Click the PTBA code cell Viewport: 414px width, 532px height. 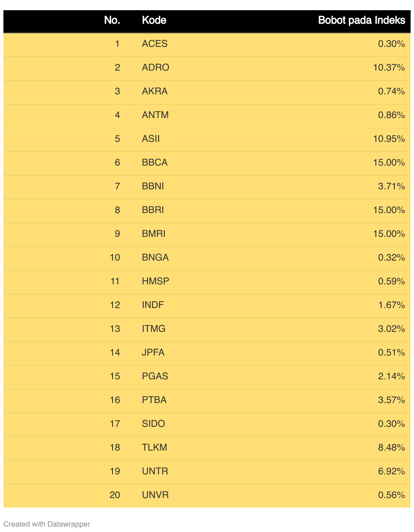point(154,400)
